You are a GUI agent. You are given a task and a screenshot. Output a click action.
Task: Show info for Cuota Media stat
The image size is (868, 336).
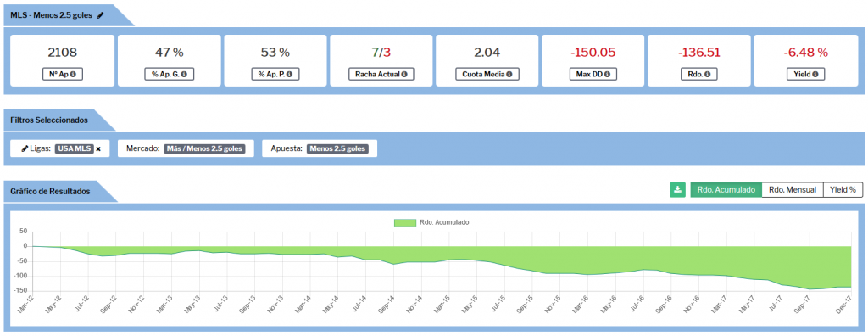(509, 75)
